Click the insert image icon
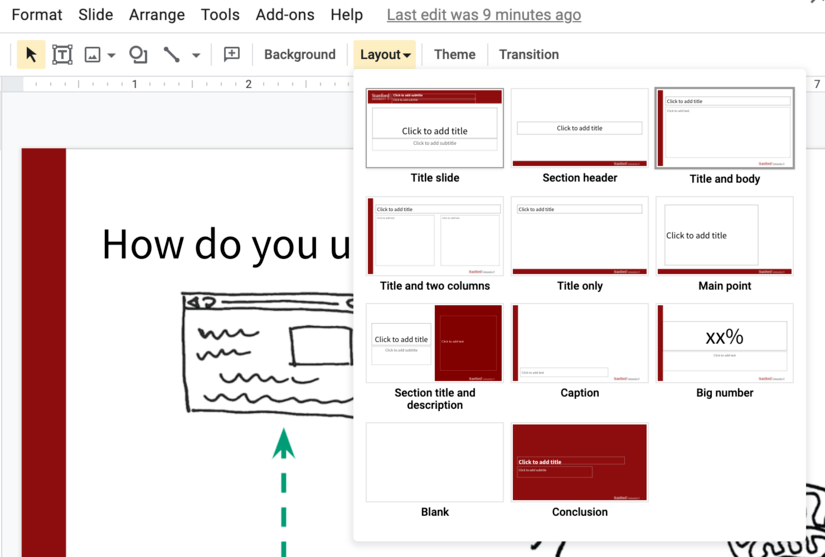 coord(92,55)
